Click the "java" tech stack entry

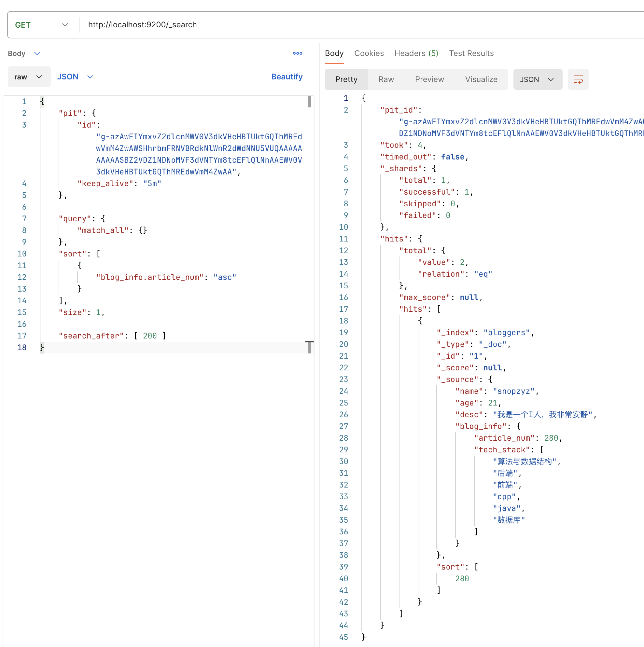click(x=507, y=508)
